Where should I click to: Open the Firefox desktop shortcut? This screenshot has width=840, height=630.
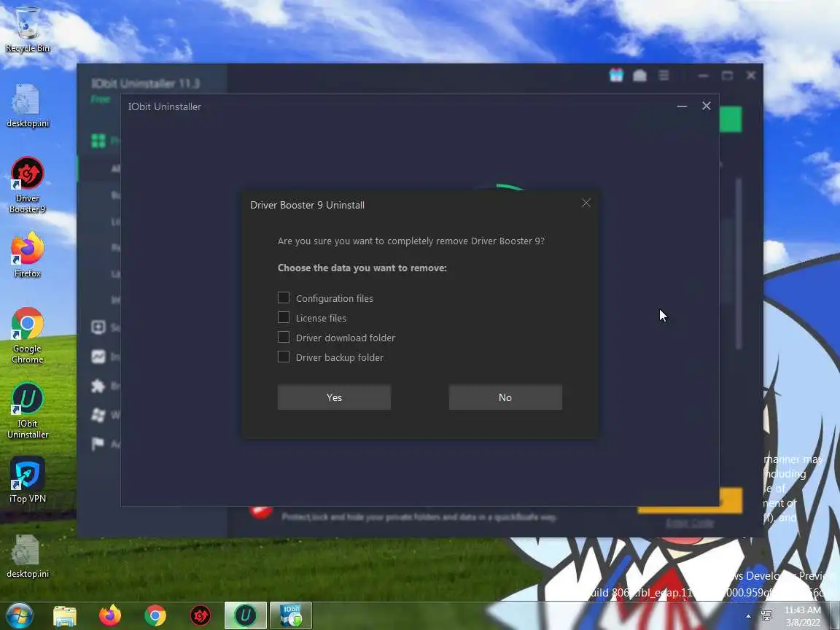[27, 254]
